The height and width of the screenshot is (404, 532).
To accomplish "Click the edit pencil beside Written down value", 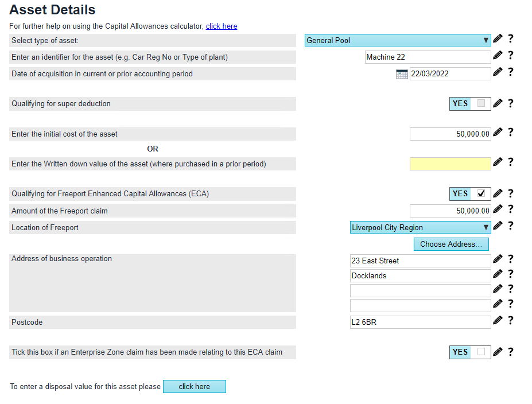I will pyautogui.click(x=497, y=161).
